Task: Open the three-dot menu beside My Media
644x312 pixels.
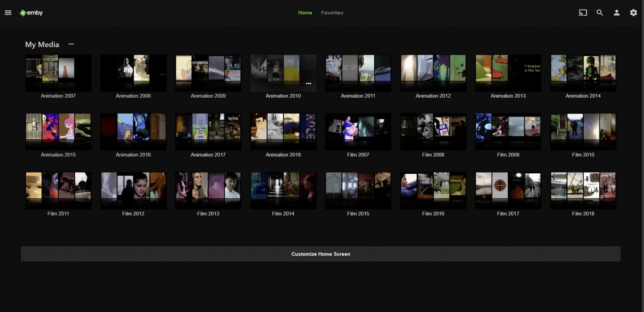Action: (x=71, y=44)
